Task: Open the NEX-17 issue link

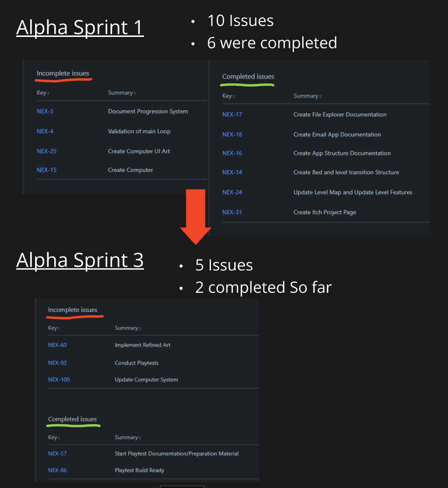Action: (232, 114)
